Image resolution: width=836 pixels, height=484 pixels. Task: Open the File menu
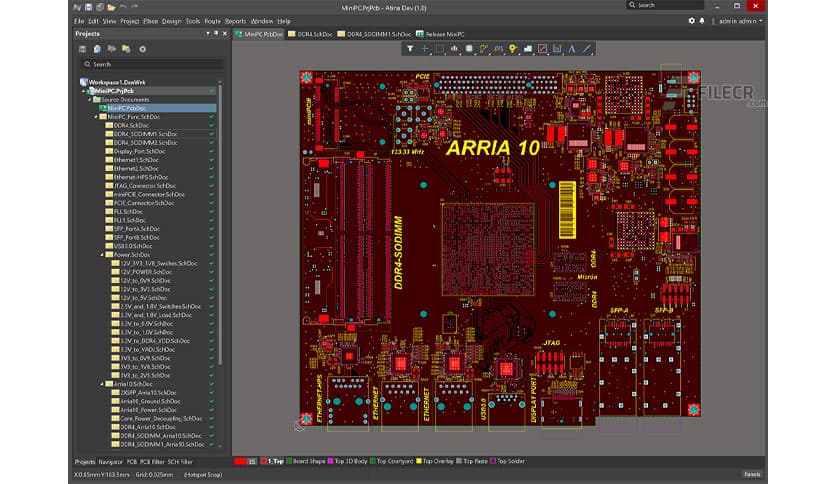click(79, 21)
